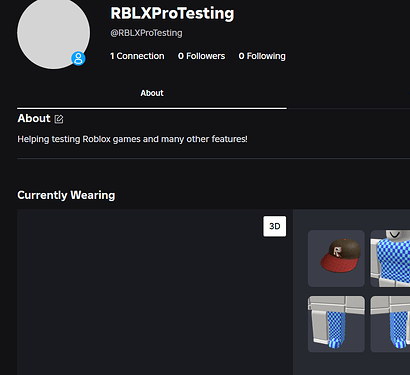Click the About section heading
The image size is (410, 375).
pyautogui.click(x=34, y=118)
